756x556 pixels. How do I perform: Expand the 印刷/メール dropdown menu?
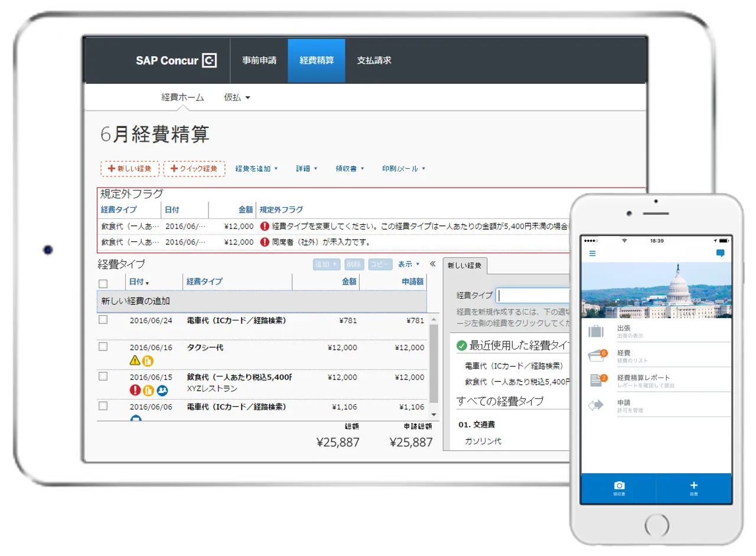coord(403,169)
